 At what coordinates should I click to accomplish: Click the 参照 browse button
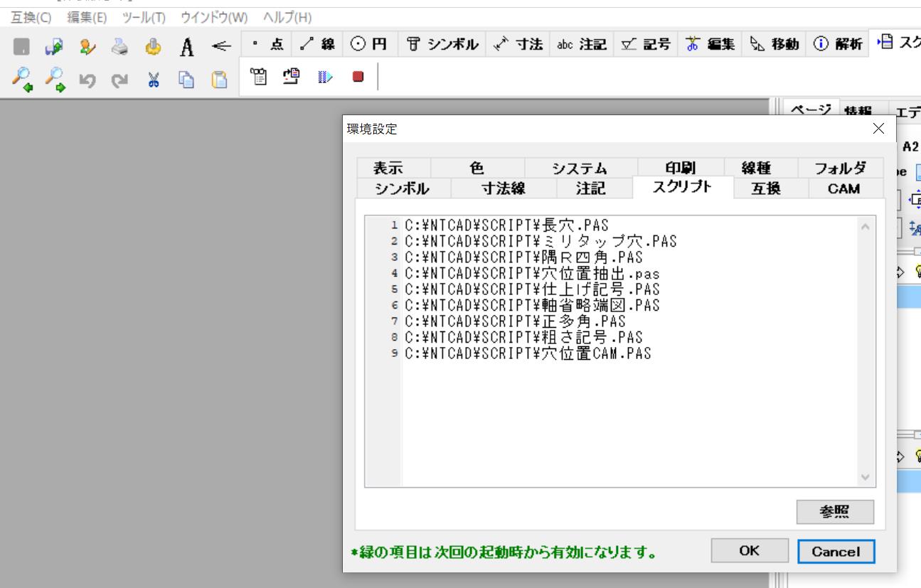[x=836, y=511]
